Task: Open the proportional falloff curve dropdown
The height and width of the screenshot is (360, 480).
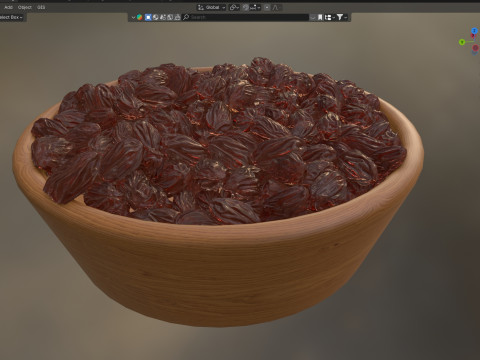Action: 276,7
